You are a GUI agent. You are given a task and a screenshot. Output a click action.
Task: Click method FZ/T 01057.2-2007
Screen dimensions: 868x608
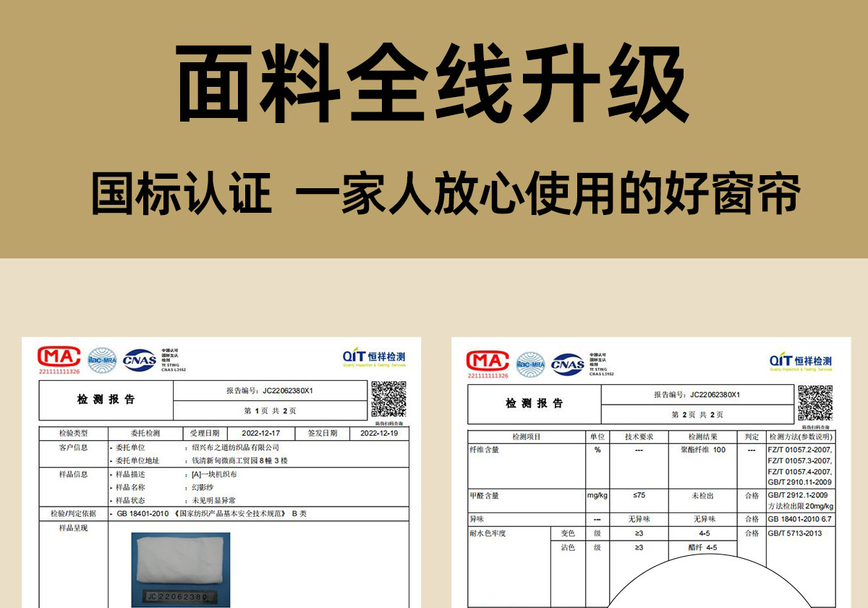[800, 450]
